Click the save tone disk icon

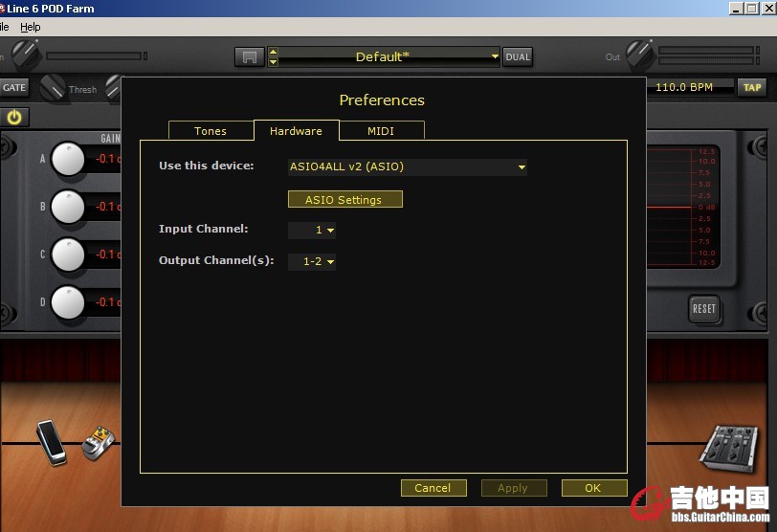click(x=249, y=57)
